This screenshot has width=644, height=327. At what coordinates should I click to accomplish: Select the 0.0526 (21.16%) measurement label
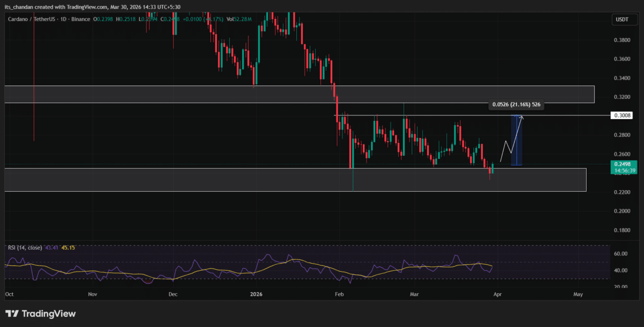(517, 105)
